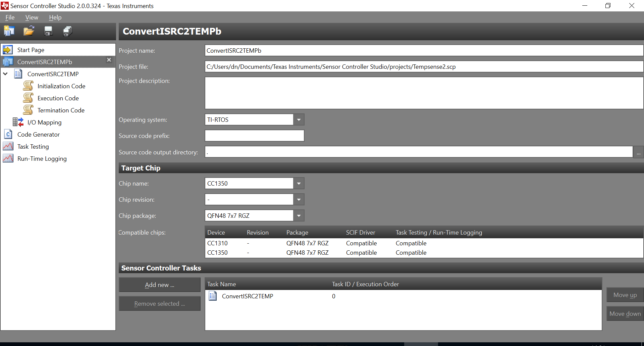Click task ID value 0 in the task list

point(334,296)
